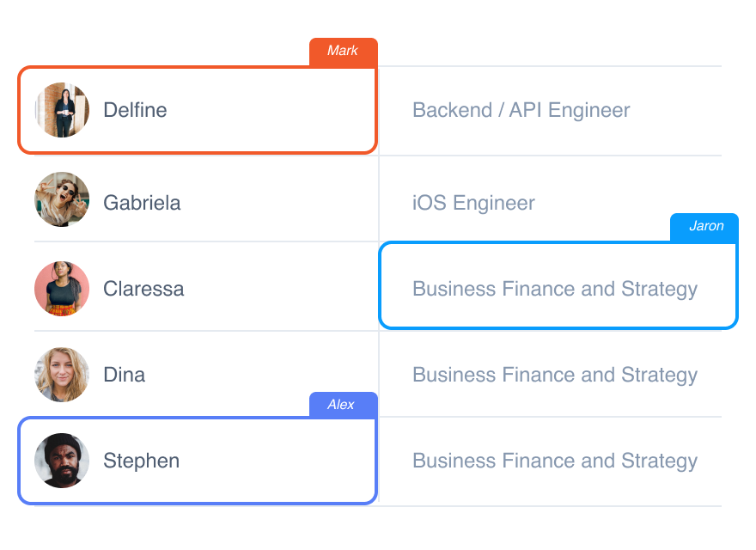Click the Claressa name text
The width and height of the screenshot is (756, 550).
click(143, 289)
